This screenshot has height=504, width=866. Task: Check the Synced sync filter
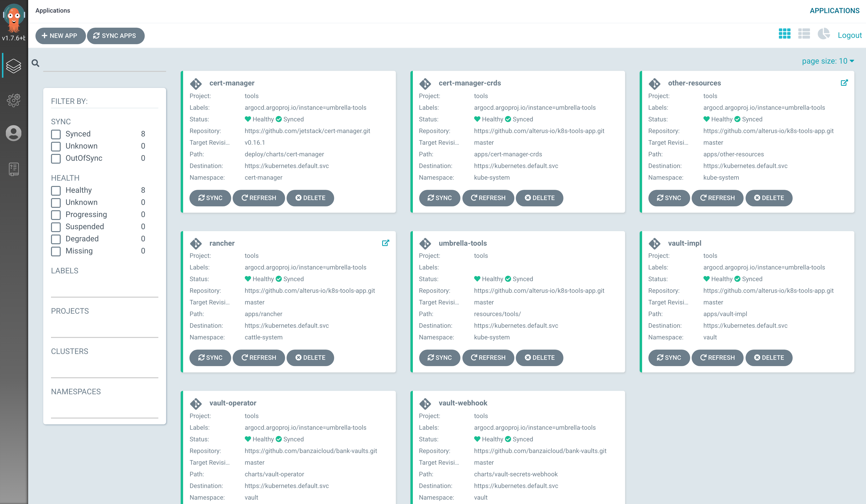click(x=56, y=134)
